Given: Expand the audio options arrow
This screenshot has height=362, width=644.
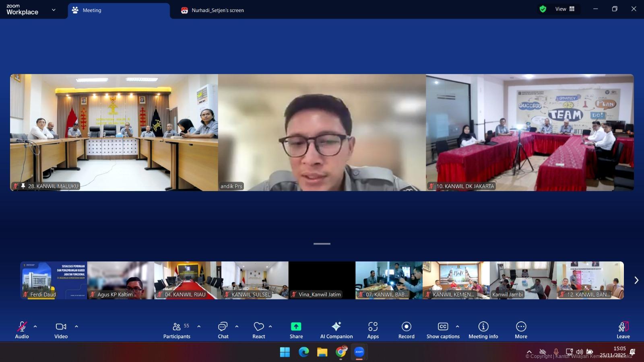Looking at the screenshot, I should coord(35,327).
